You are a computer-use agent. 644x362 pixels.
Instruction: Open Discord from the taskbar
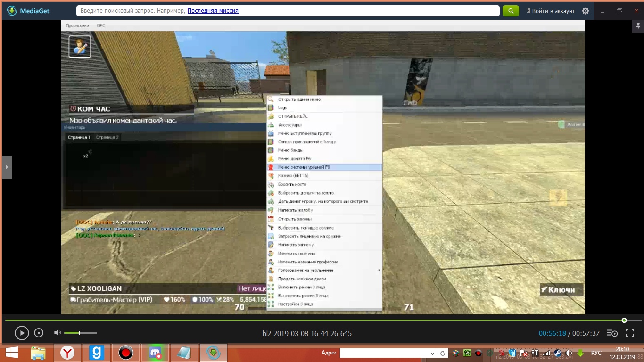point(155,353)
